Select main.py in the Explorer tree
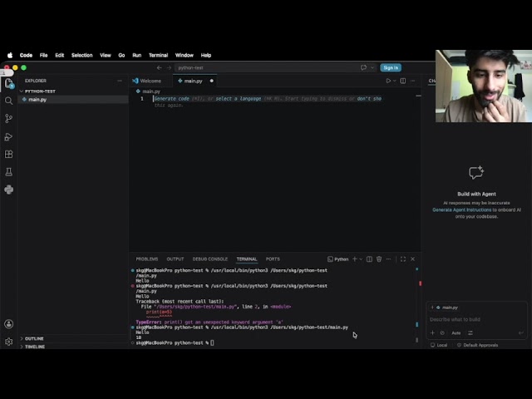This screenshot has height=399, width=532. [x=73, y=100]
